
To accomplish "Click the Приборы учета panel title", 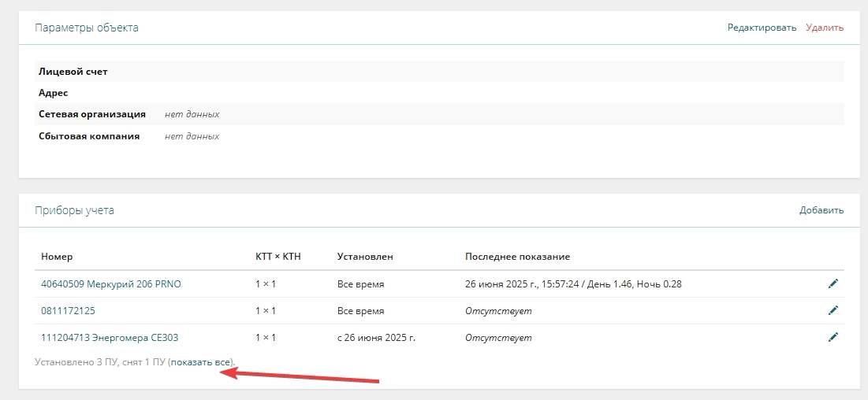I will pos(74,210).
